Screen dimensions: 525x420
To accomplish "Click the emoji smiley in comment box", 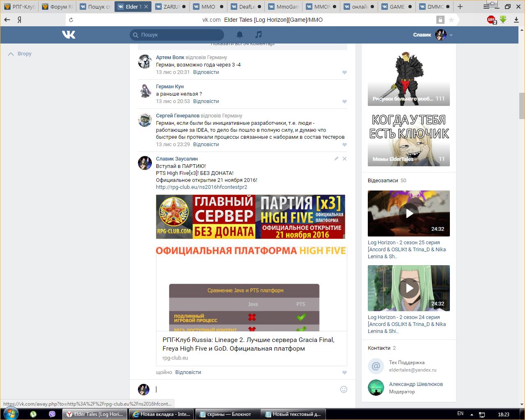I will pyautogui.click(x=344, y=389).
